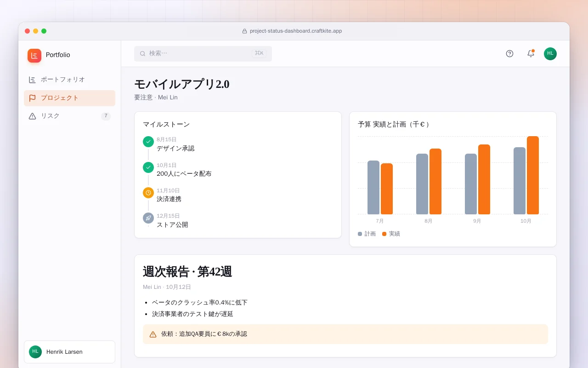Click the search magnifier icon
The height and width of the screenshot is (368, 588).
[143, 54]
